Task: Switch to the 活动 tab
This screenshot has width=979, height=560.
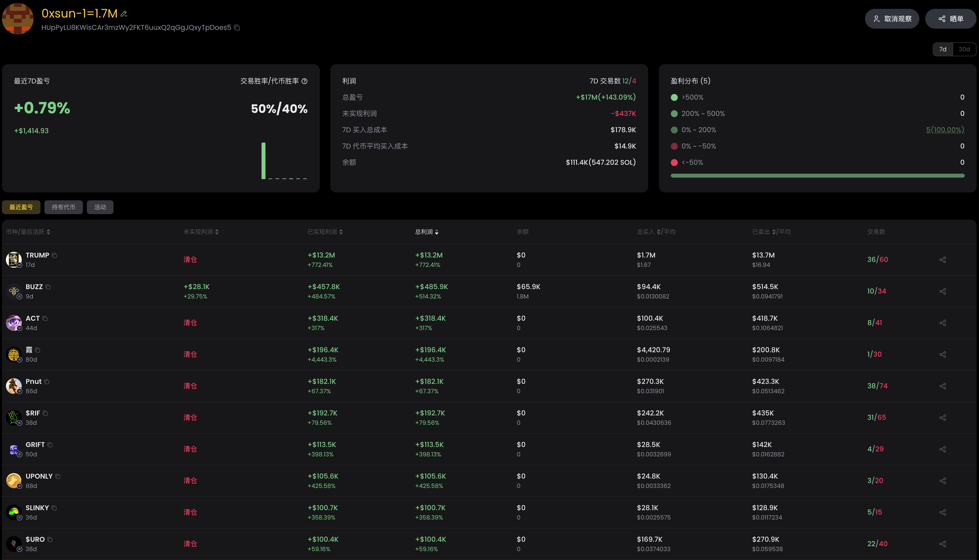Action: pos(100,207)
